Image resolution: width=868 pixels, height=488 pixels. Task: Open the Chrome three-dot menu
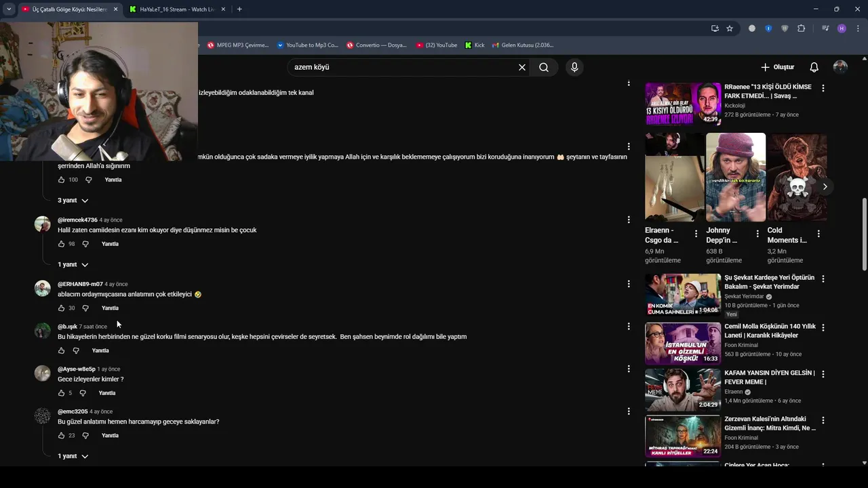pyautogui.click(x=857, y=28)
